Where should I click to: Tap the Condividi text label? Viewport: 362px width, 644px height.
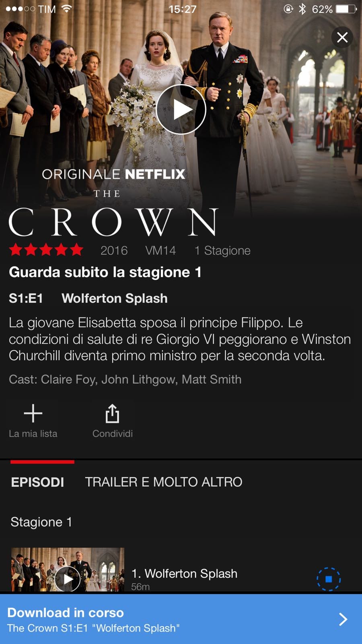coord(113,433)
